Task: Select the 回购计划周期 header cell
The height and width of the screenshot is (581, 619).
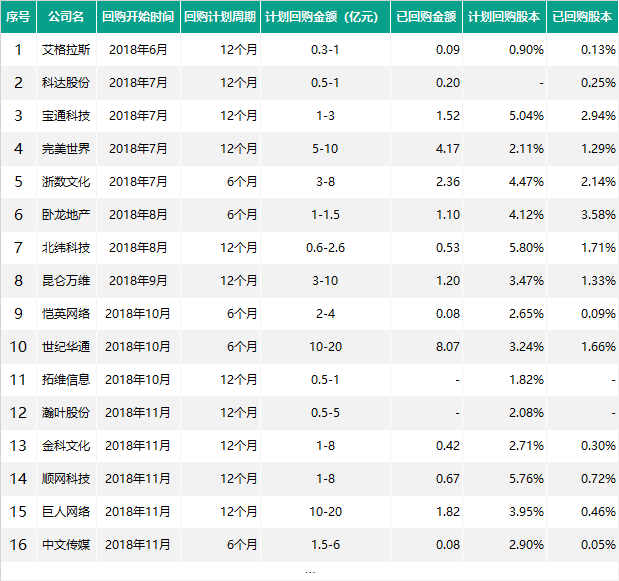Action: point(220,17)
